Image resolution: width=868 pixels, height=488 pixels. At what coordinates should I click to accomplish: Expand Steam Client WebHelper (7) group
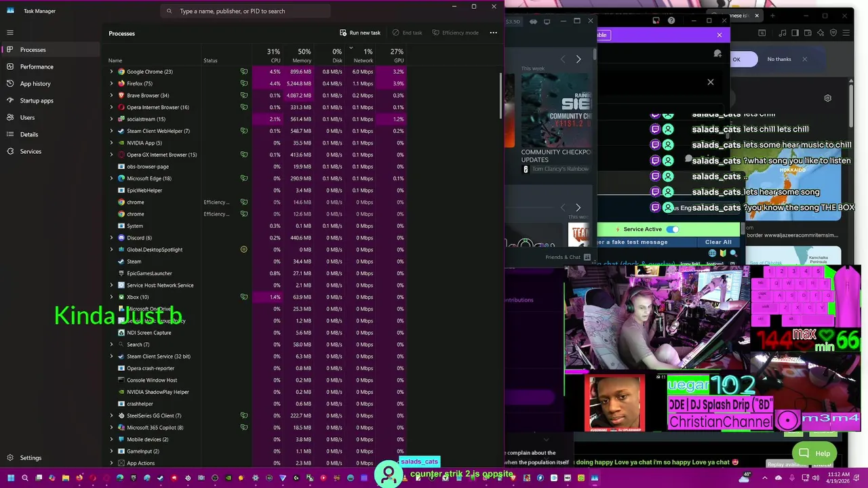pyautogui.click(x=111, y=131)
